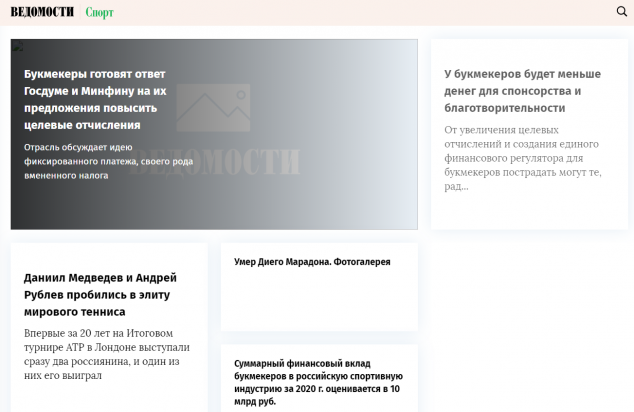The width and height of the screenshot is (634, 412).
Task: Click text 'Впервые за 20 лет на Итоговом турнире'
Action: [107, 354]
